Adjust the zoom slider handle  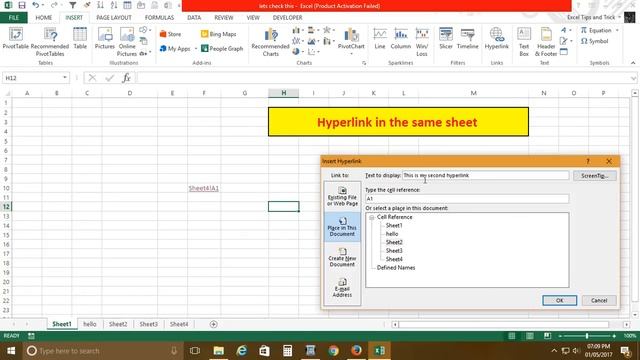click(587, 336)
